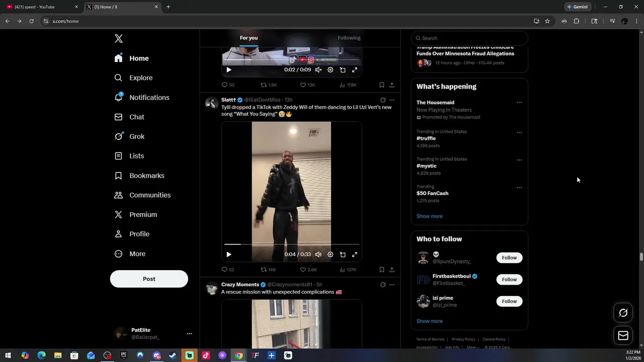Open options for The Housemaid trend
The width and height of the screenshot is (644, 362).
(x=519, y=103)
